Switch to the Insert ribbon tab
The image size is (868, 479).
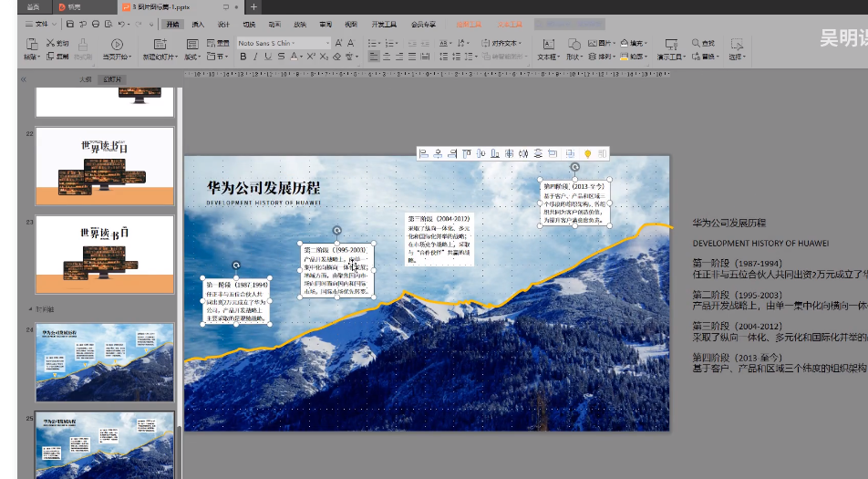tap(198, 25)
